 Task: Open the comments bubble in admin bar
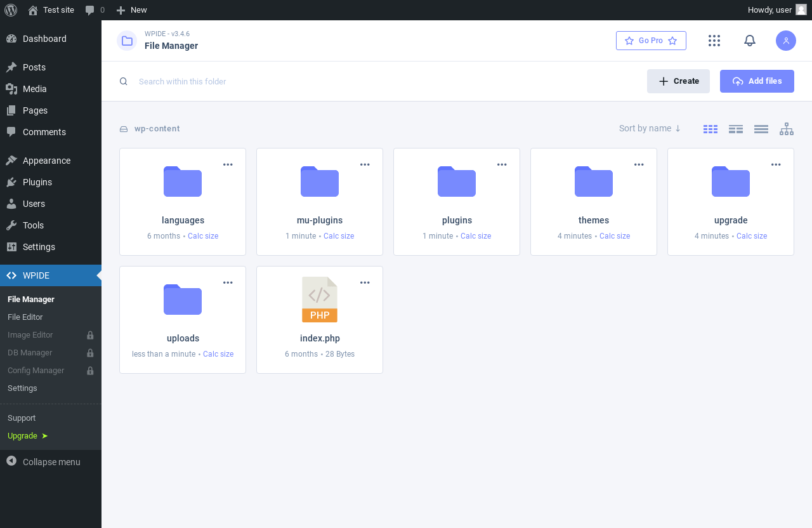point(95,10)
